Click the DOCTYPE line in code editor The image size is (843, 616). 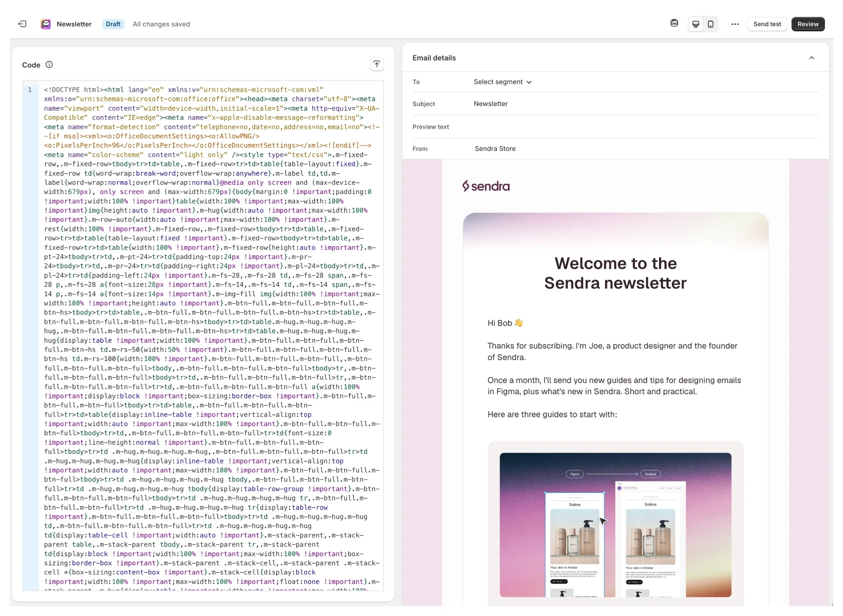point(184,90)
